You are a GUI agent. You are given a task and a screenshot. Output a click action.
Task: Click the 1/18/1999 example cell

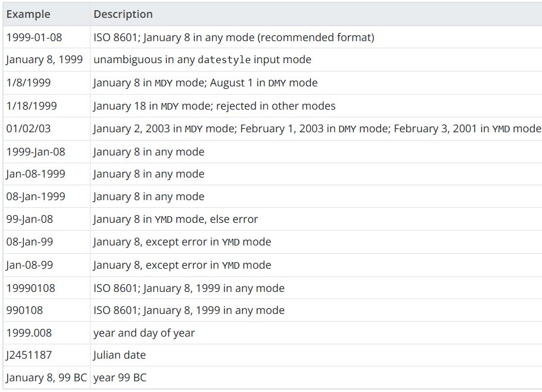point(32,106)
